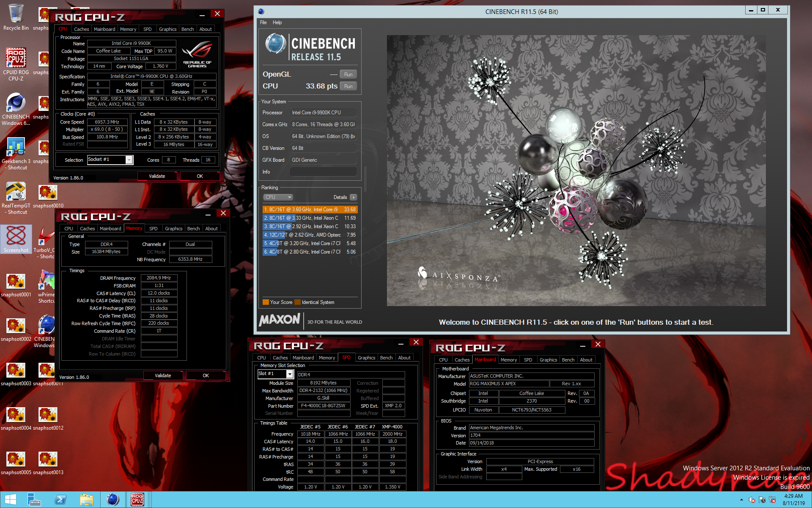Image resolution: width=812 pixels, height=508 pixels.
Task: Open SPD tab in Memory CPU-Z window
Action: point(153,229)
